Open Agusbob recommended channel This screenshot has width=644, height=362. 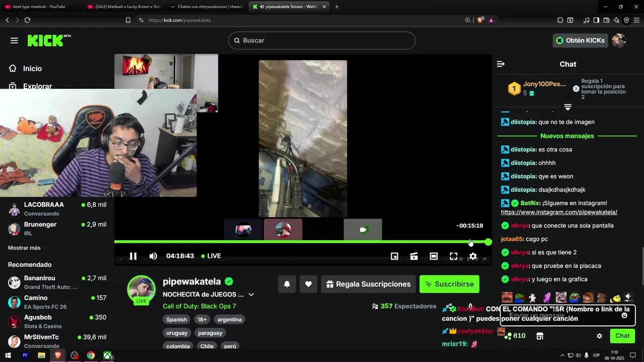57,321
